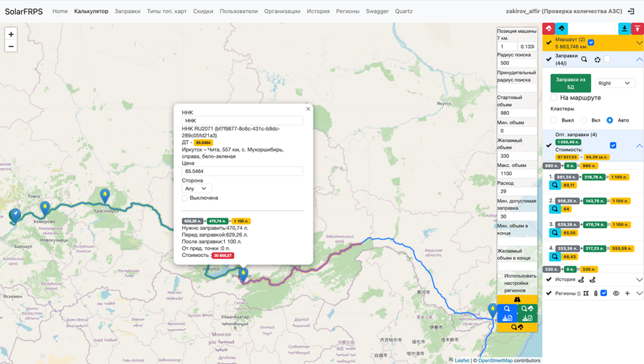Click the red upload route icon
The image size is (644, 364).
(x=549, y=28)
